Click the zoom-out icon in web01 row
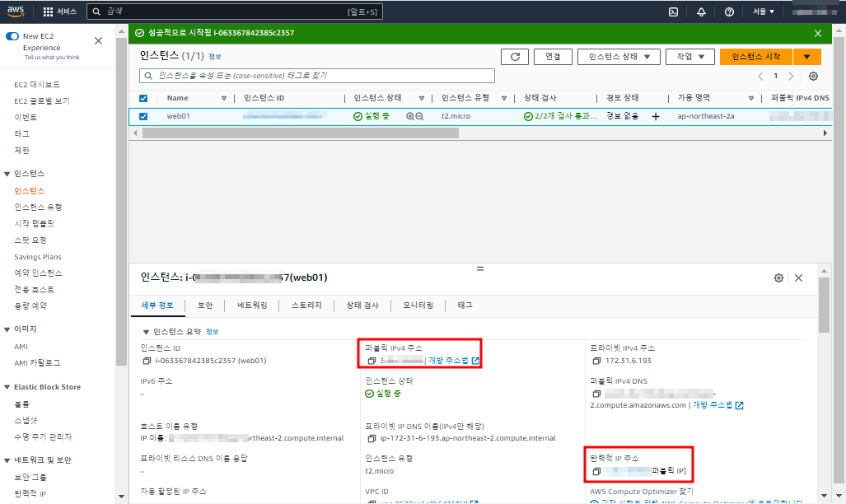The width and height of the screenshot is (846, 504). coord(419,116)
